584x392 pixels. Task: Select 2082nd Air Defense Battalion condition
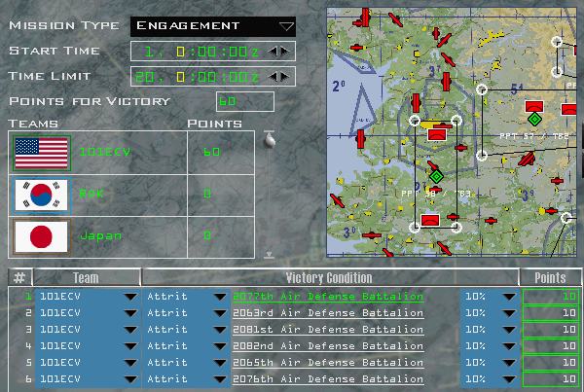327,346
